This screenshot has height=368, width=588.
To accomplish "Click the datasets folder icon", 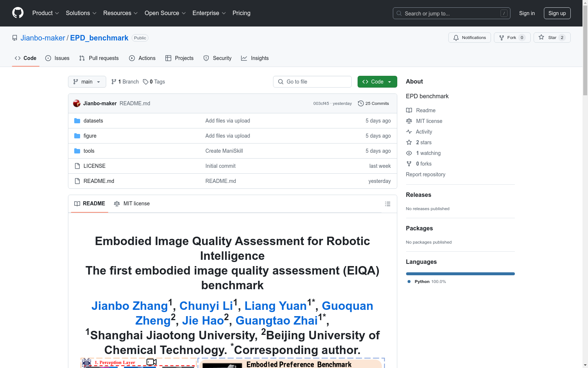I will pos(77,121).
